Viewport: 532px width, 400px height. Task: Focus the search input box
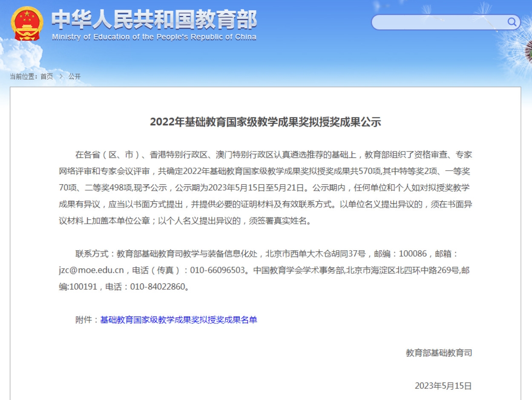[x=439, y=22]
